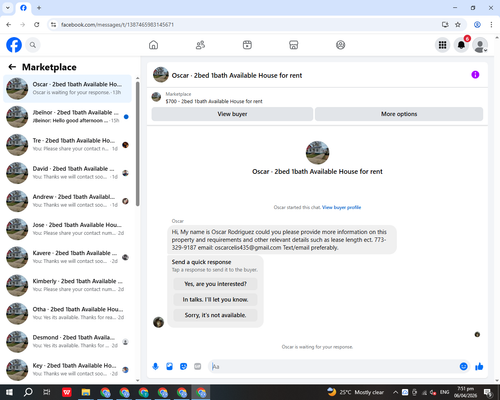The image size is (500, 400).
Task: Open the Chrome profile icon
Action: tap(477, 25)
